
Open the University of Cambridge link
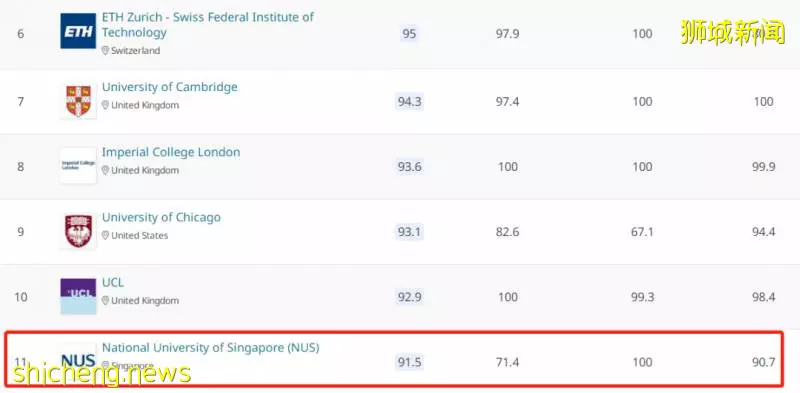170,87
